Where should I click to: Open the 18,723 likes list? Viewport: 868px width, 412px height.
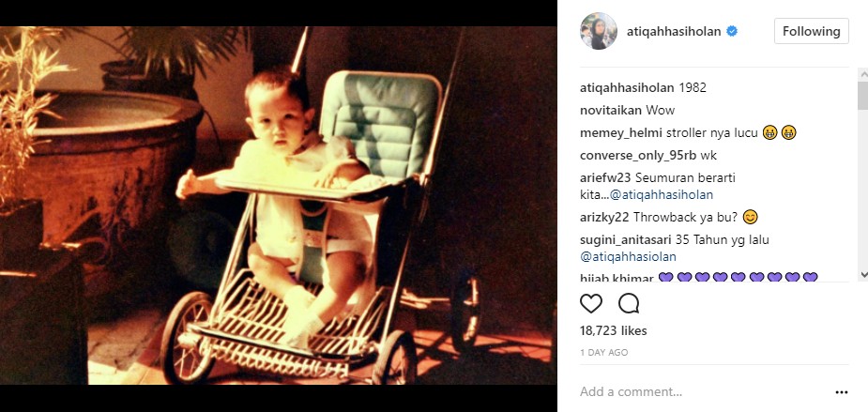[614, 330]
